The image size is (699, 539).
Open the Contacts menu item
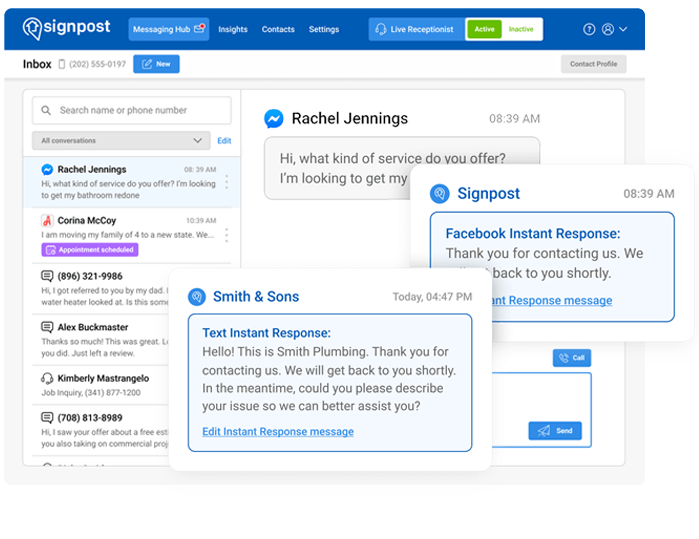278,30
